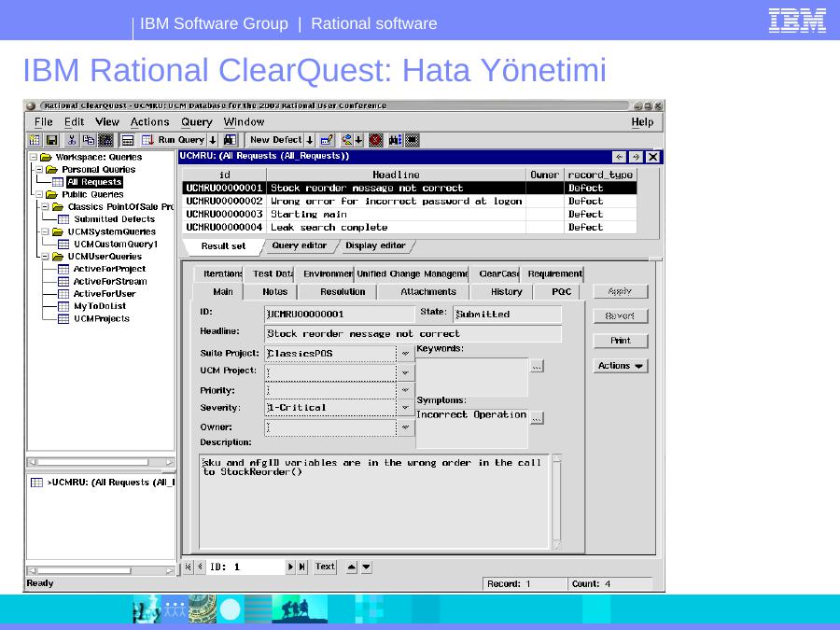Click the Headline column header
The height and width of the screenshot is (630, 840).
(396, 175)
